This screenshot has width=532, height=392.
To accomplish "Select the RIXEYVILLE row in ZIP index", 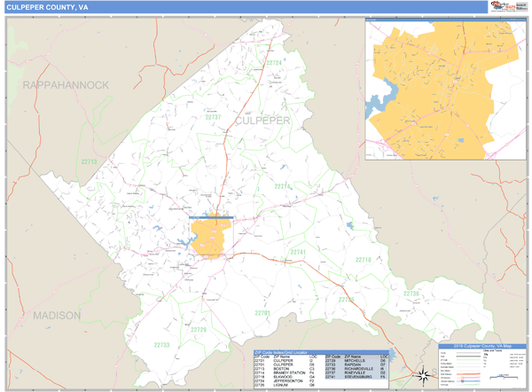I will point(356,373).
